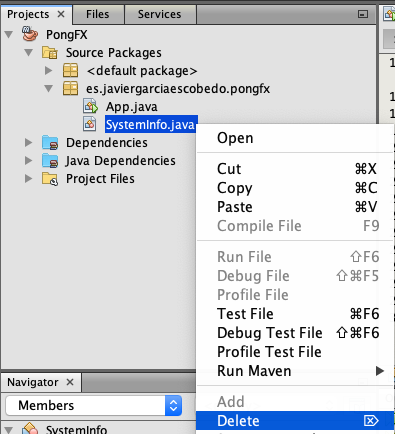Select App.java in the project tree
Viewport: 395px width, 434px height.
(132, 107)
